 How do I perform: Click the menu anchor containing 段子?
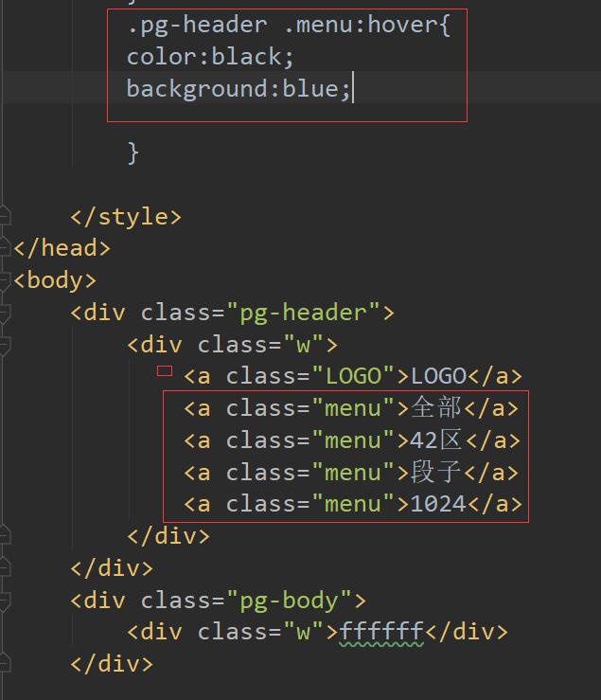[x=351, y=473]
